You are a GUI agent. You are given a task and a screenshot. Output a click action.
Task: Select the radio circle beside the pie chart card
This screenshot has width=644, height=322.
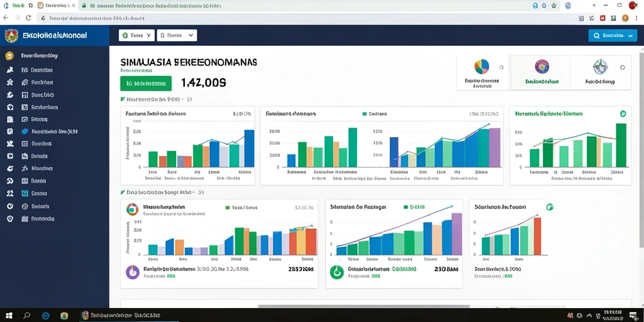point(501,67)
